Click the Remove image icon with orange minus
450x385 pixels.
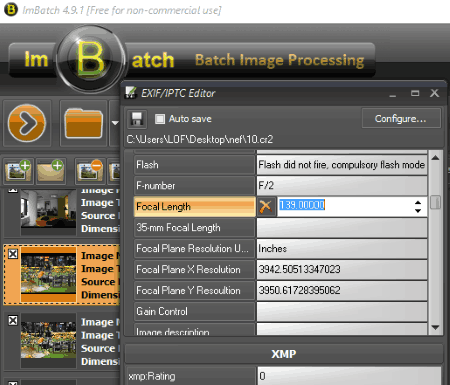click(x=90, y=171)
